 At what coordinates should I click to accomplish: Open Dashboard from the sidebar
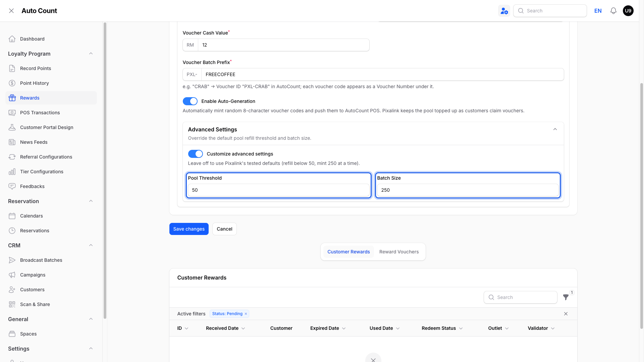click(51, 39)
